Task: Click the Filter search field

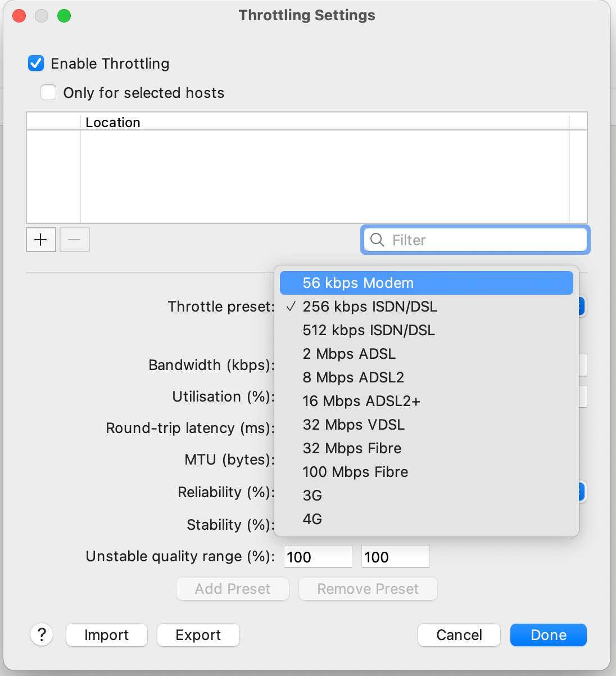Action: click(x=483, y=240)
